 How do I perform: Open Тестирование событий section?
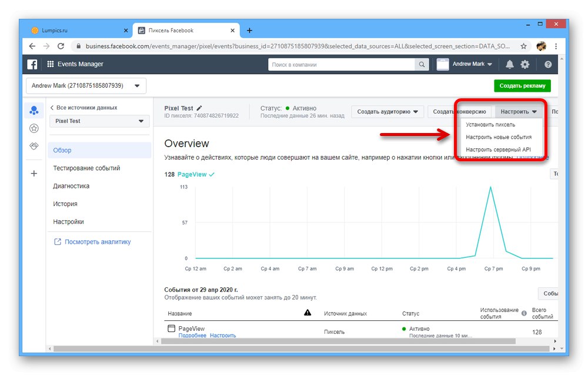coord(86,168)
